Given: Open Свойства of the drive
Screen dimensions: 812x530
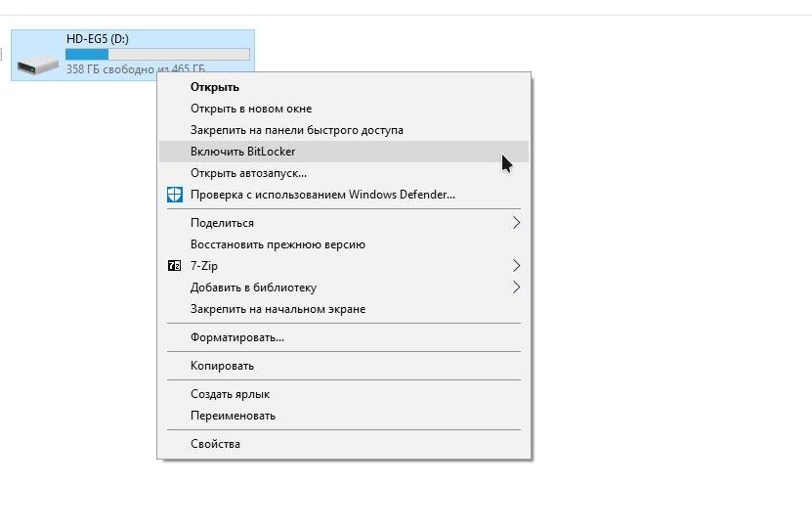Looking at the screenshot, I should point(344,444).
